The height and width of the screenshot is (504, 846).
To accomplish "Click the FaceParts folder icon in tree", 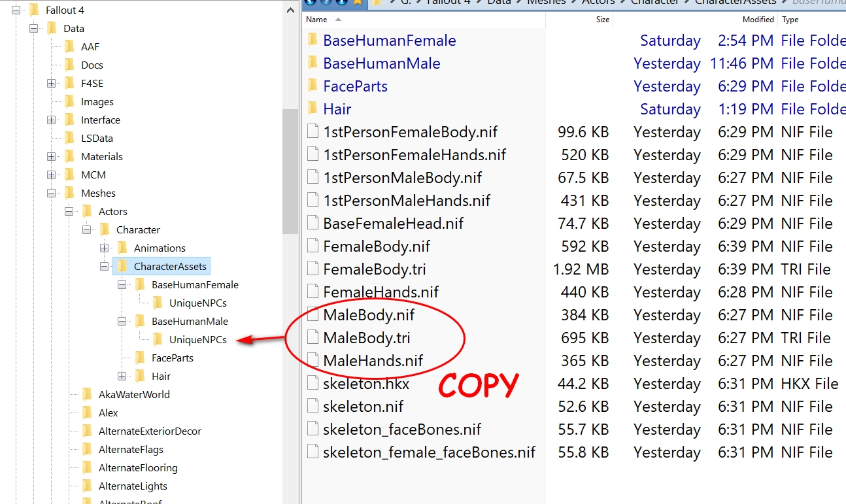I will (x=141, y=358).
